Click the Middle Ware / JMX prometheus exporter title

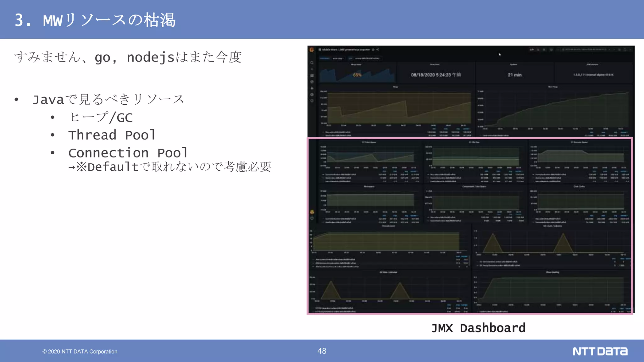pos(346,50)
